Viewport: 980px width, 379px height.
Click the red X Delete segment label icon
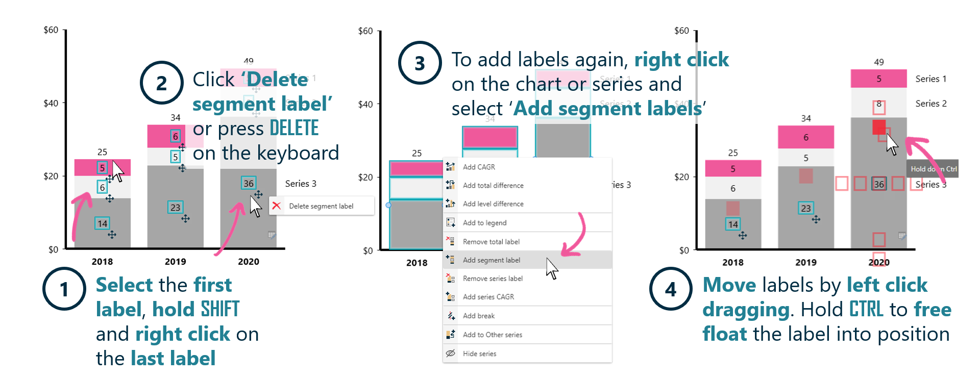pyautogui.click(x=276, y=206)
